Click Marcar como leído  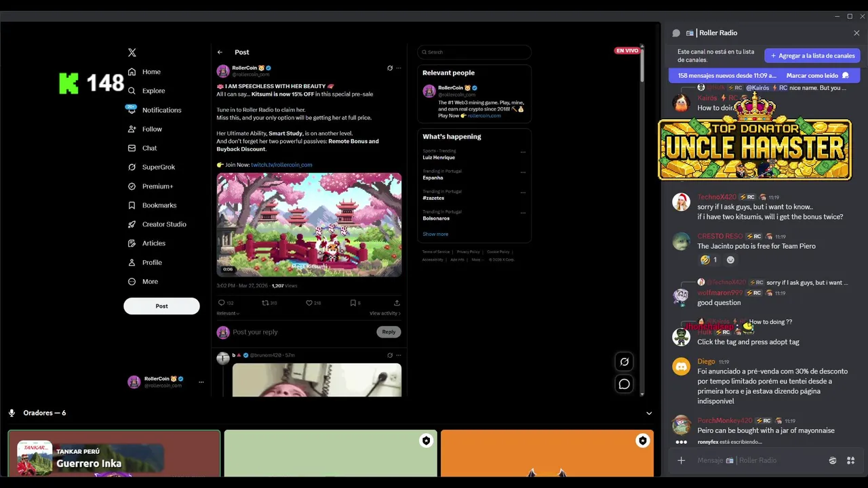pos(818,76)
